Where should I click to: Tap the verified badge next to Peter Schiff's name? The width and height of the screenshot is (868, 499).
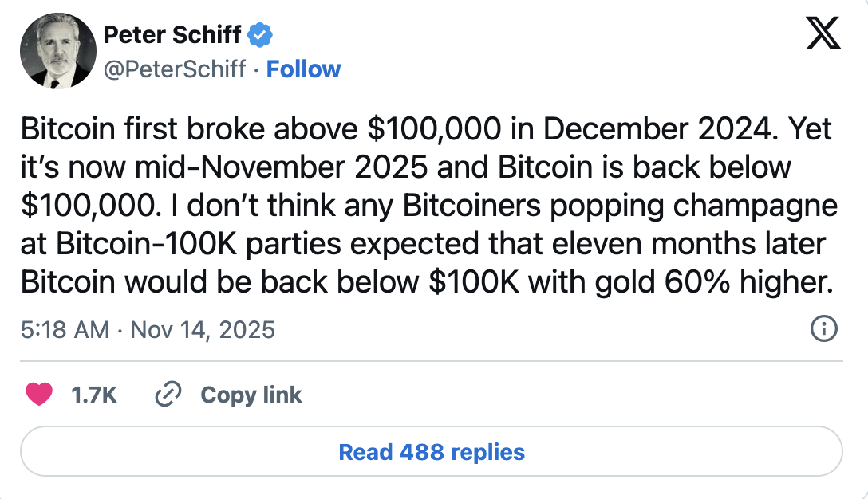click(260, 34)
